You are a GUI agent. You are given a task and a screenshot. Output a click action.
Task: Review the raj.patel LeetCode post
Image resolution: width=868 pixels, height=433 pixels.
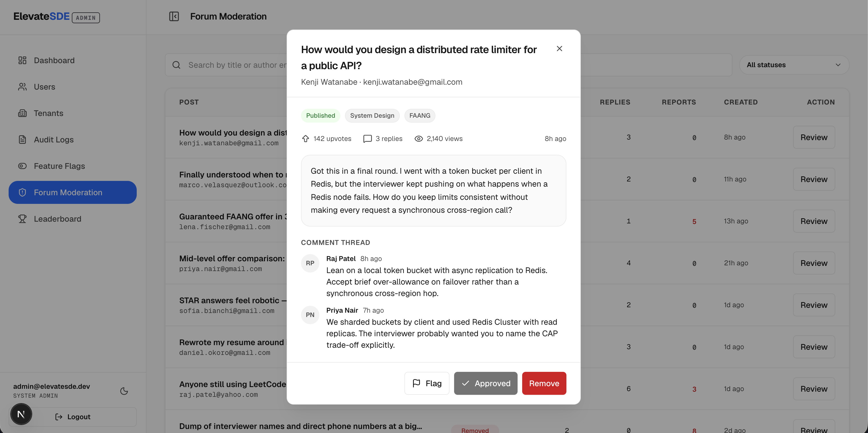tap(814, 388)
